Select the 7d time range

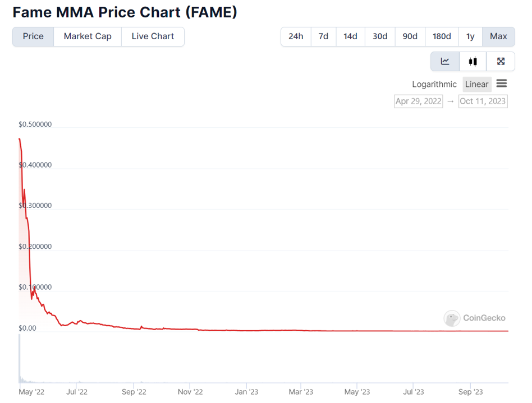[x=323, y=36]
